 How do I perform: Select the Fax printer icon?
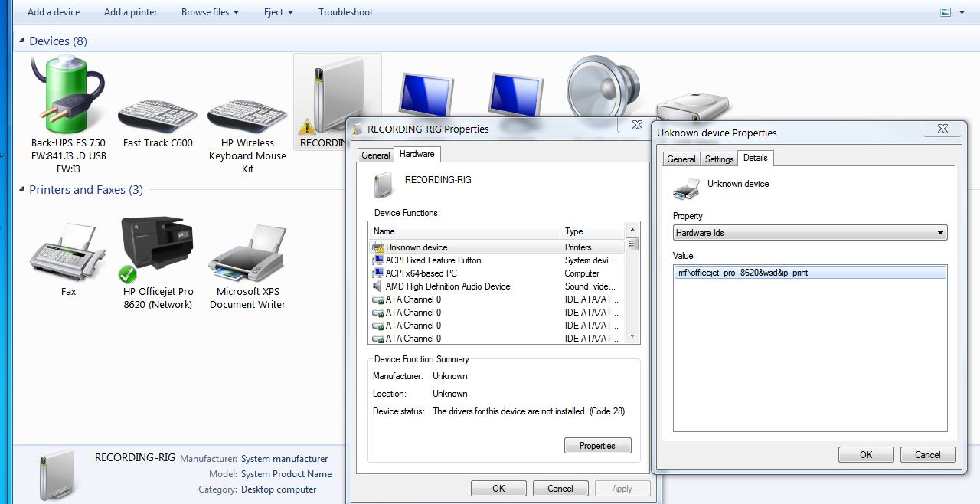[67, 253]
